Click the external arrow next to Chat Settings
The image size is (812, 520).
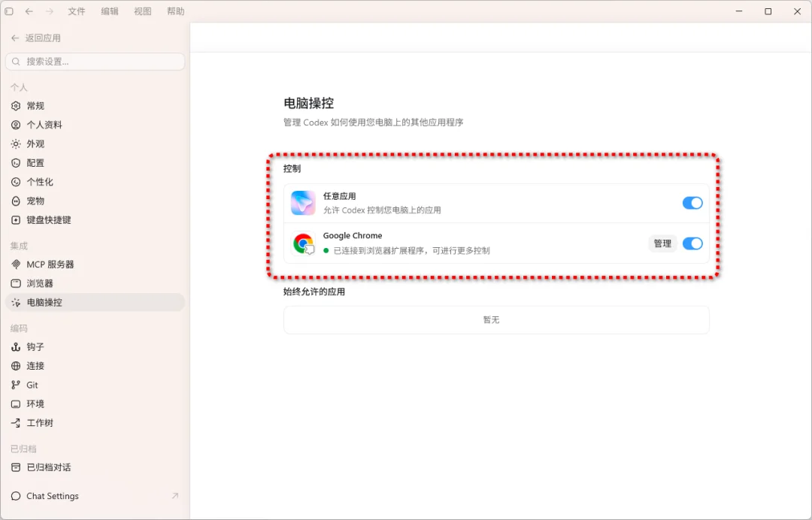[175, 496]
